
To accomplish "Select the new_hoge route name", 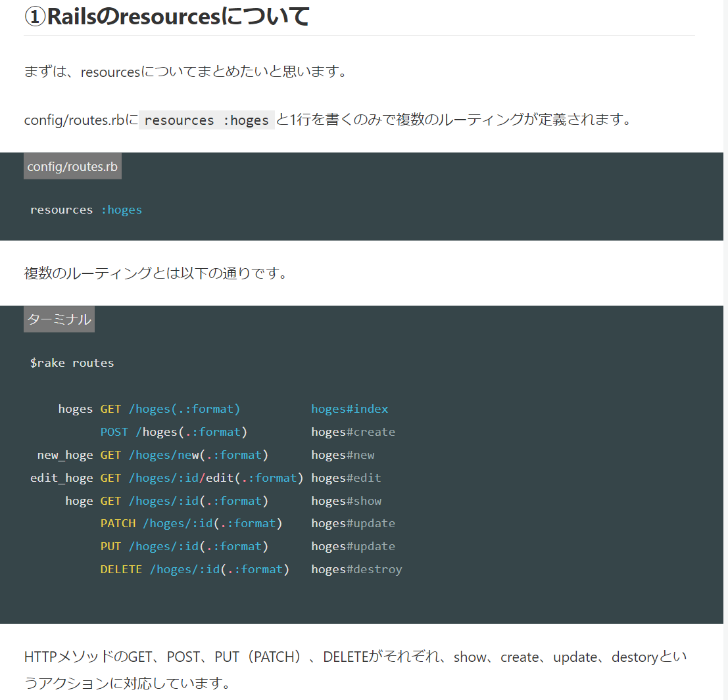I will coord(65,455).
